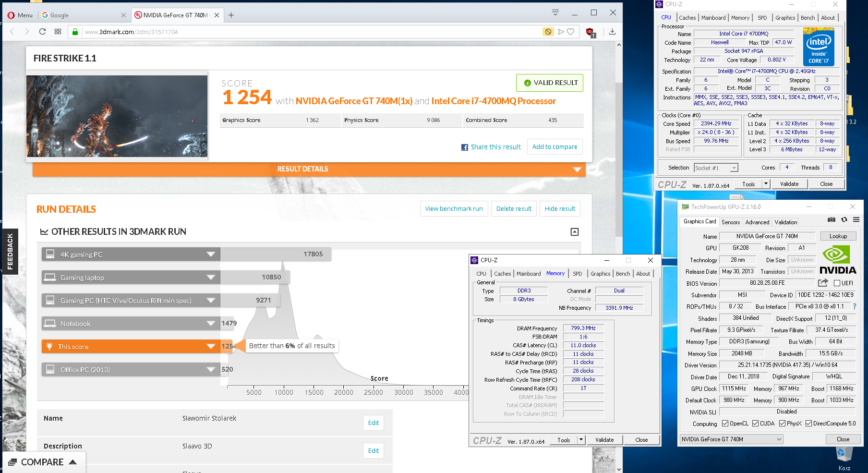This screenshot has height=473, width=868.
Task: Edit the Name field entry
Action: 374,423
